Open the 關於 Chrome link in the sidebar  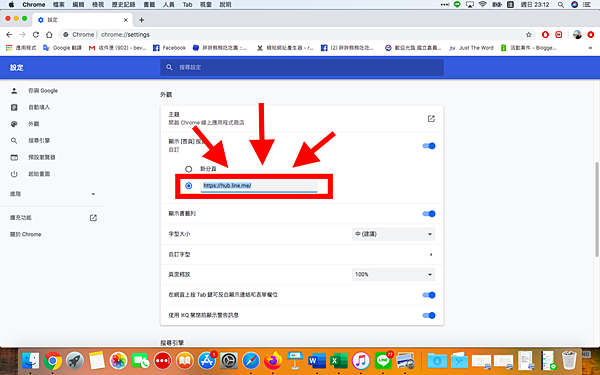(25, 234)
